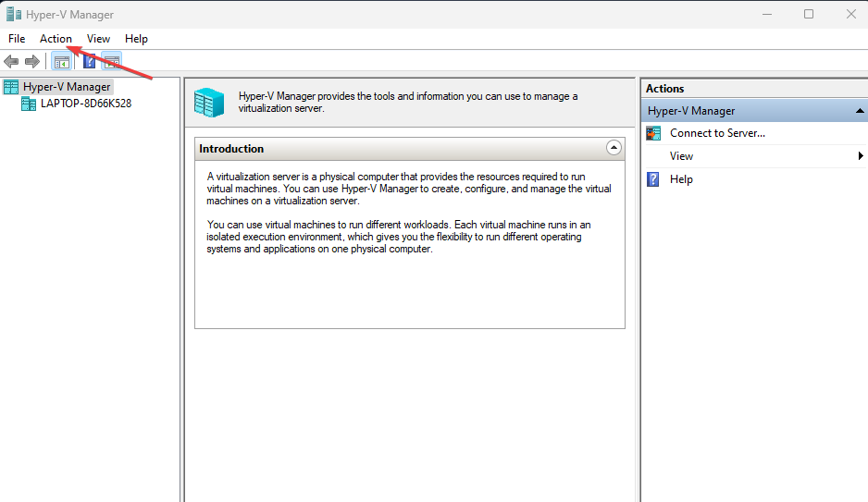This screenshot has width=868, height=502.
Task: Click the LAPTOP-8D66K528 server icon
Action: coord(29,104)
